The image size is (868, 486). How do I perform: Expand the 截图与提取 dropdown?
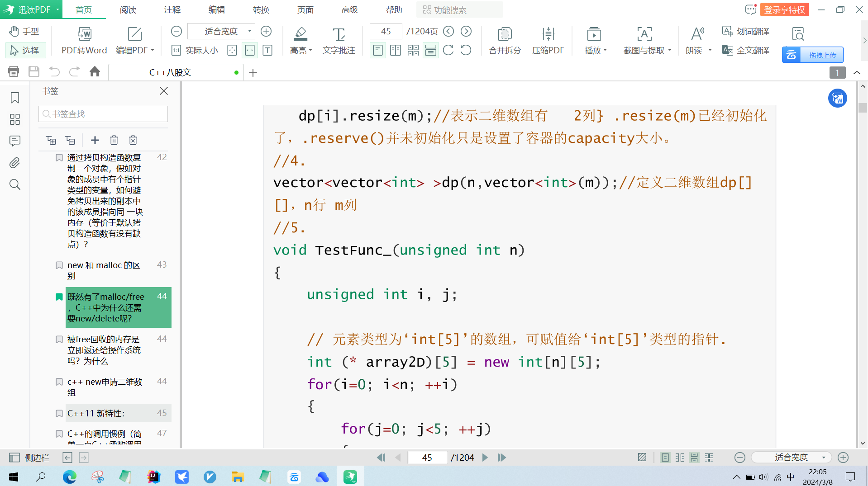tap(670, 50)
